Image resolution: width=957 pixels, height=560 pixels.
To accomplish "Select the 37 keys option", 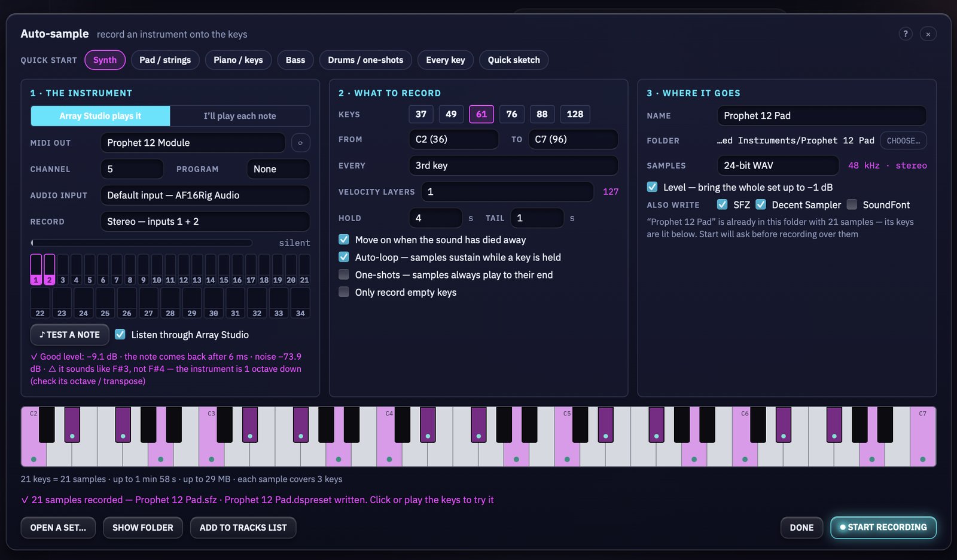I will 421,114.
